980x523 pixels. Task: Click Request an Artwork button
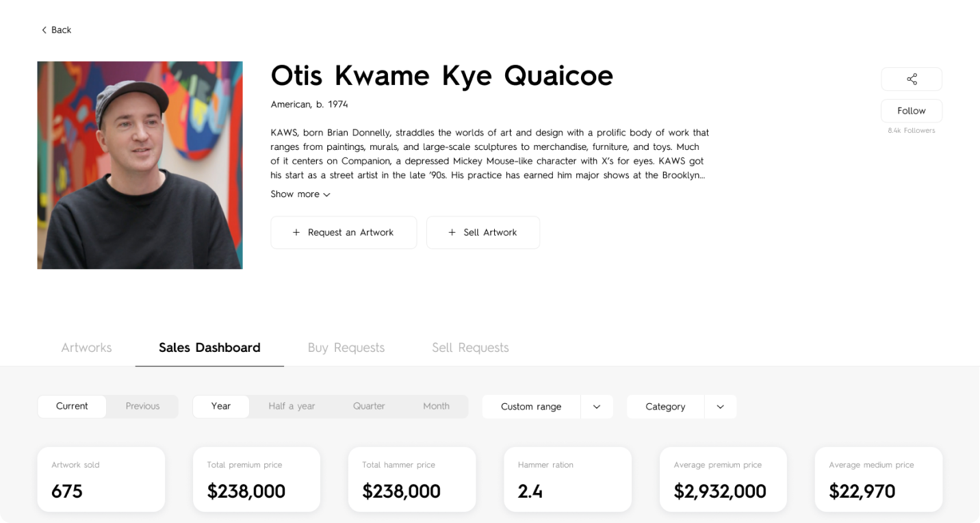344,233
